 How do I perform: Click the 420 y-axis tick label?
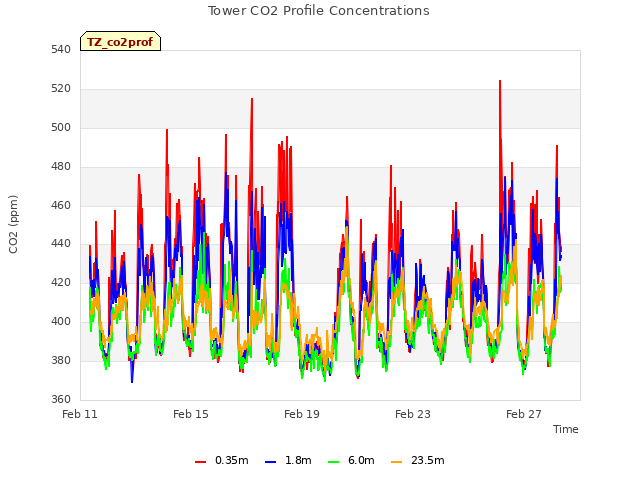pos(61,282)
